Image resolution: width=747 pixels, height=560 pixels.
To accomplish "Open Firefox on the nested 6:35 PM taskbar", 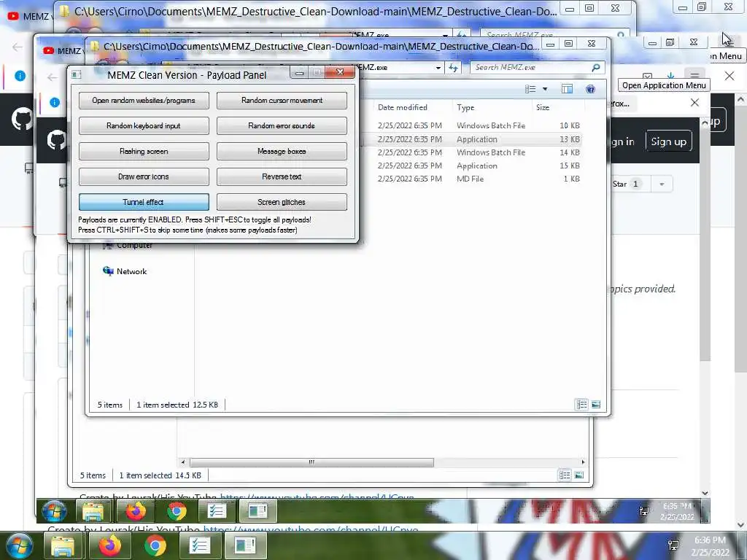I will click(136, 512).
